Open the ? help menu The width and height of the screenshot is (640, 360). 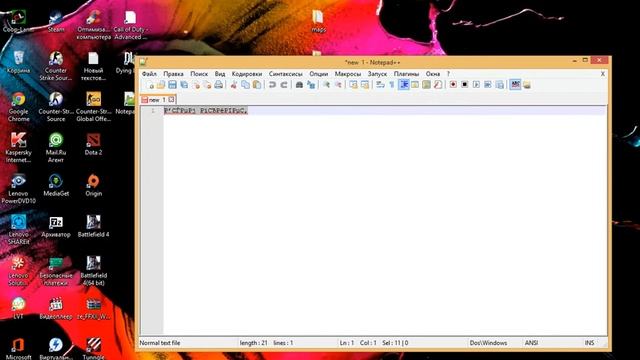pos(448,74)
